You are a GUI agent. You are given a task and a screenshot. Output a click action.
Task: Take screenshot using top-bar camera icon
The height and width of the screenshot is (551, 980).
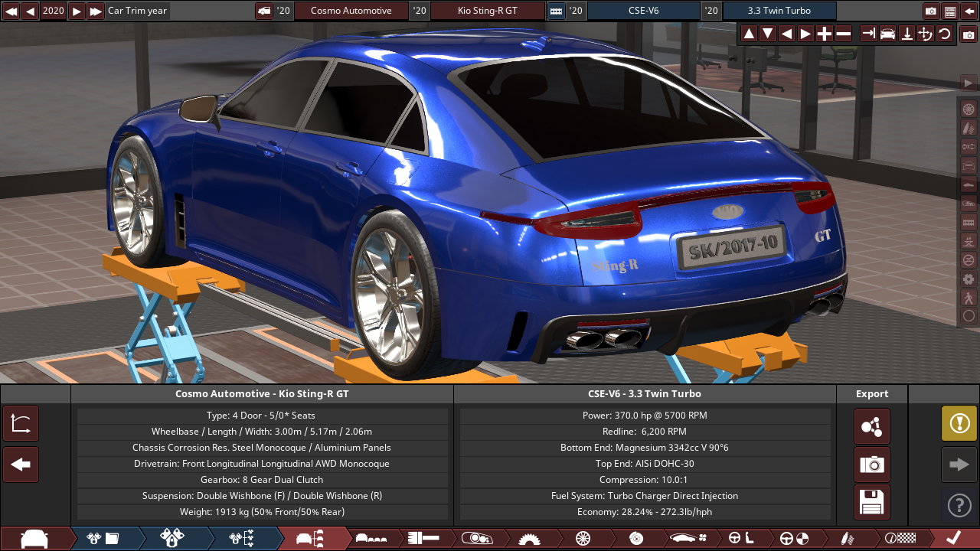point(931,11)
